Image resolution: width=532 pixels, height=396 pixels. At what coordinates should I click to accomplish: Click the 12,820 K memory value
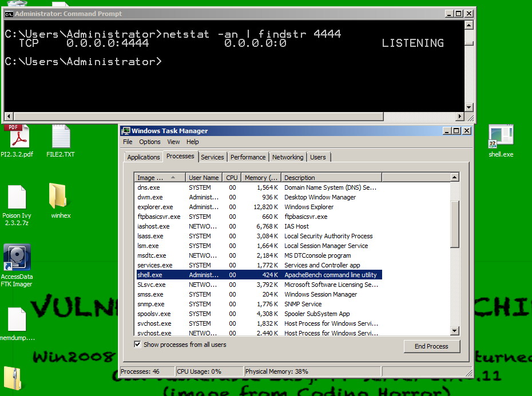(x=265, y=207)
